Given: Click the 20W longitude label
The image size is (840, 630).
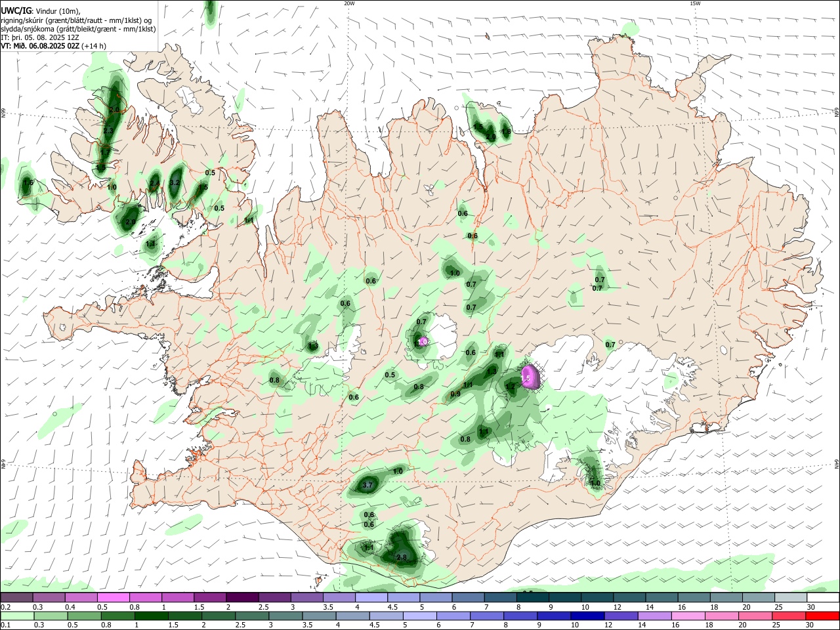Looking at the screenshot, I should coord(349,3).
